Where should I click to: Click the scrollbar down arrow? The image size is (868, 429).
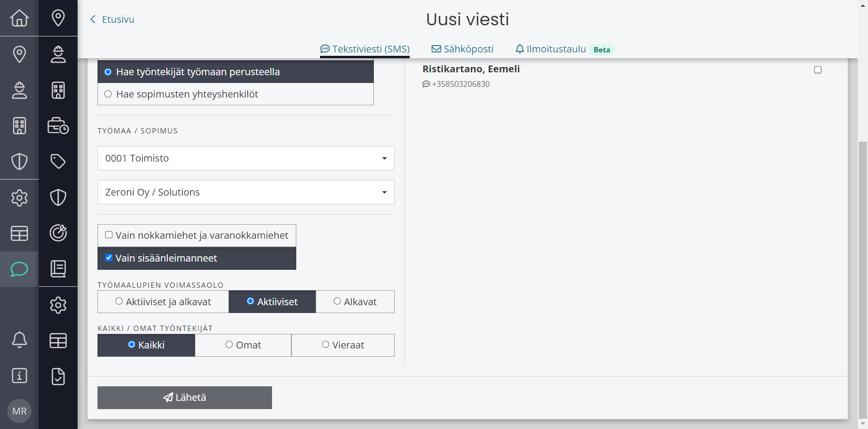[x=862, y=424]
